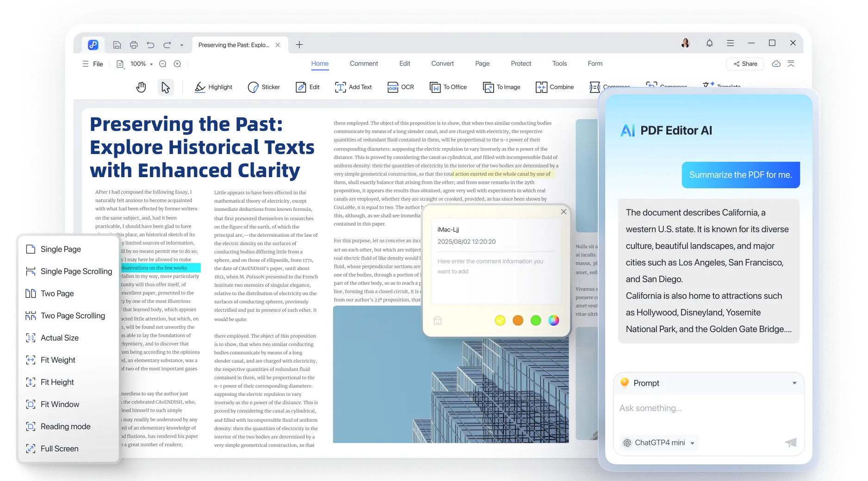This screenshot has height=481, width=868.
Task: Pick the green note color swatch
Action: click(536, 321)
